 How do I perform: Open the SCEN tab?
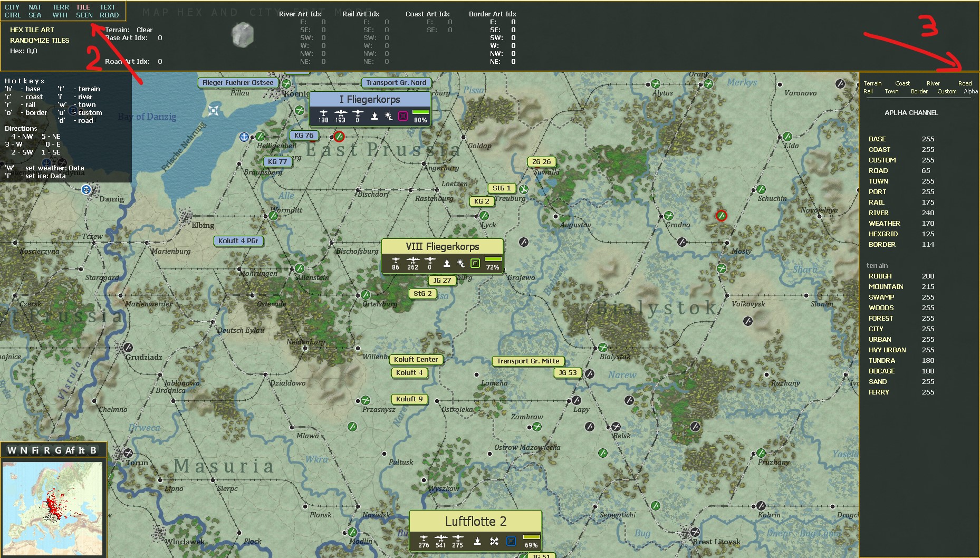(x=84, y=15)
